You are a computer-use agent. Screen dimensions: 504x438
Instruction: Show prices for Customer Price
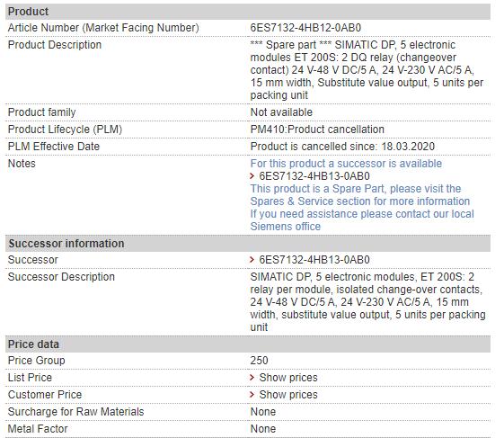click(x=288, y=395)
